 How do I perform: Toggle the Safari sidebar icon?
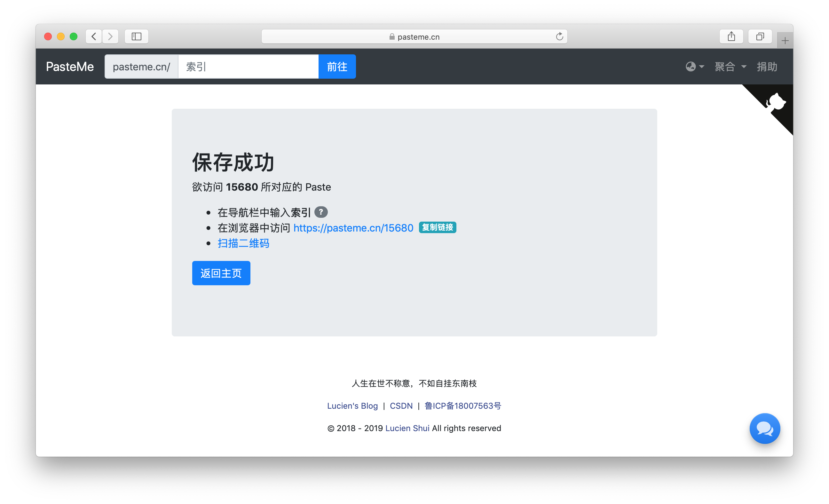[x=136, y=36]
